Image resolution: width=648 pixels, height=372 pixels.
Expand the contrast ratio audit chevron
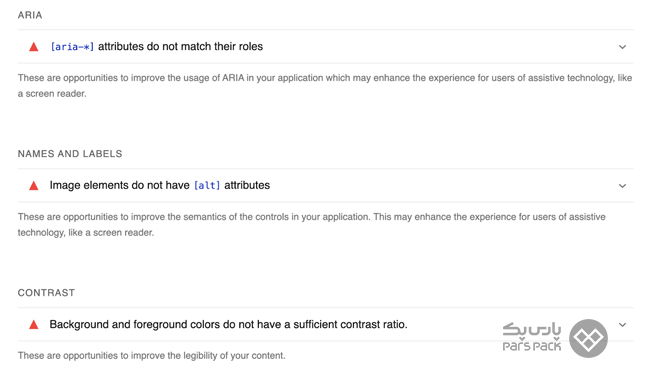[x=622, y=325]
